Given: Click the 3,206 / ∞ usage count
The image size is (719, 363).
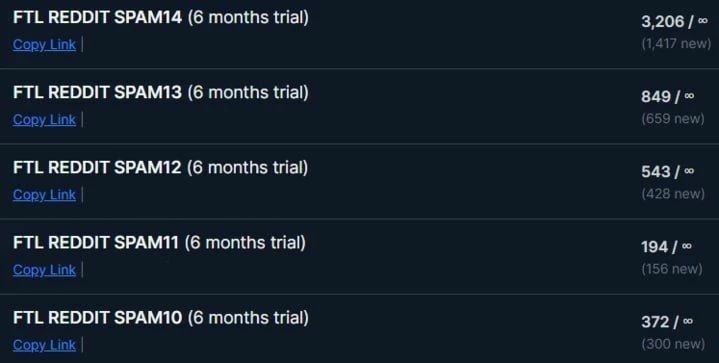Looking at the screenshot, I should 675,21.
